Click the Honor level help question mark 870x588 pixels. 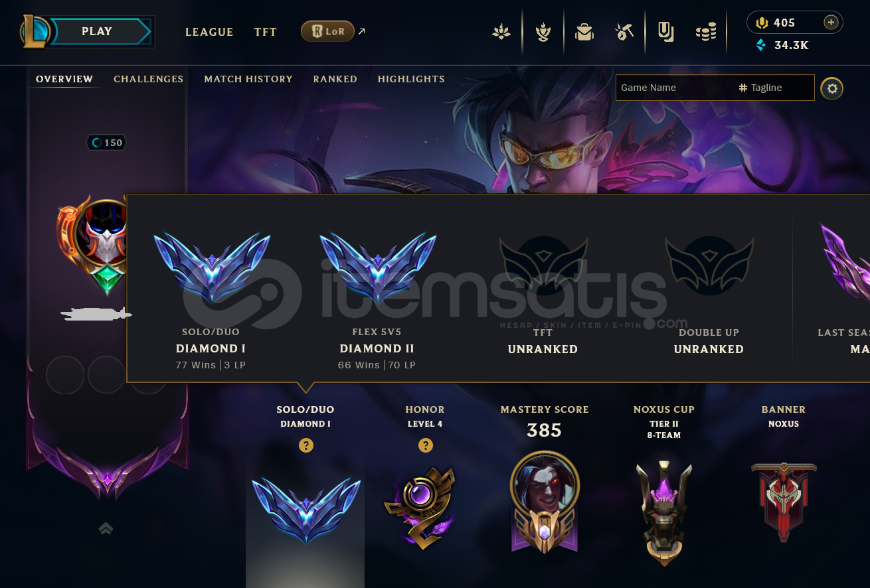click(426, 445)
